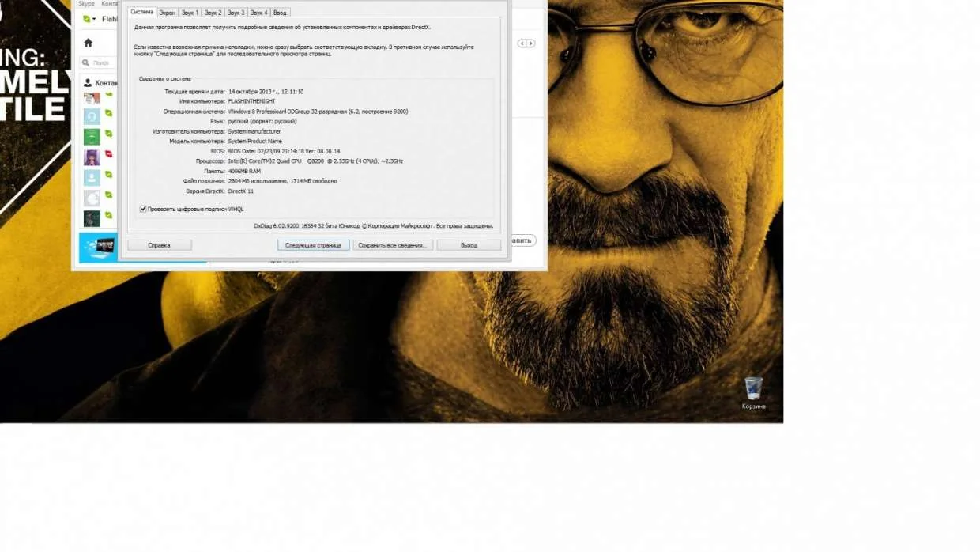This screenshot has height=552, width=980.
Task: Click the System Product Name value
Action: [254, 141]
